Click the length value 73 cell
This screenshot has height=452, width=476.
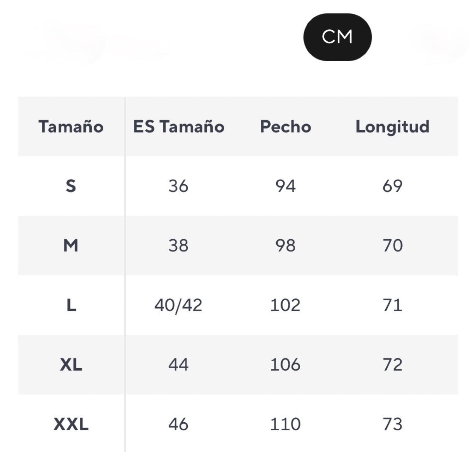[x=392, y=424]
